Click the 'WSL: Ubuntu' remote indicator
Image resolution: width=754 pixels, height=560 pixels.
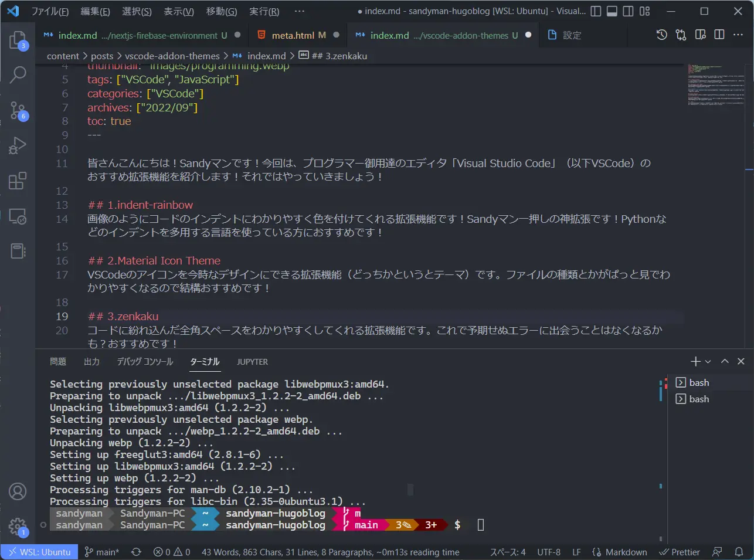(x=39, y=552)
